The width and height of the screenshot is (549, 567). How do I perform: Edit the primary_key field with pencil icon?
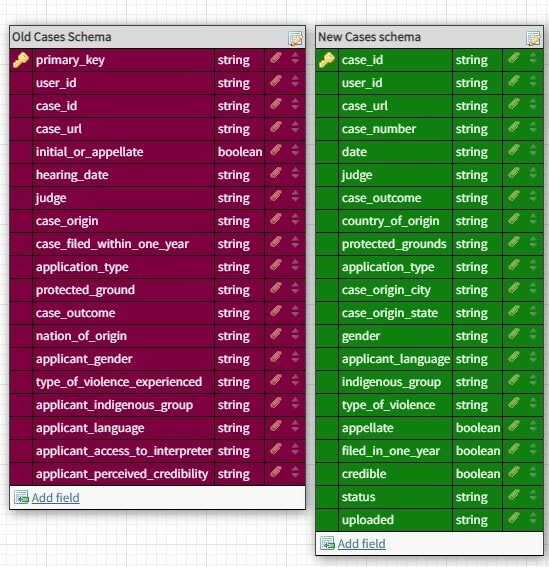pyautogui.click(x=276, y=58)
